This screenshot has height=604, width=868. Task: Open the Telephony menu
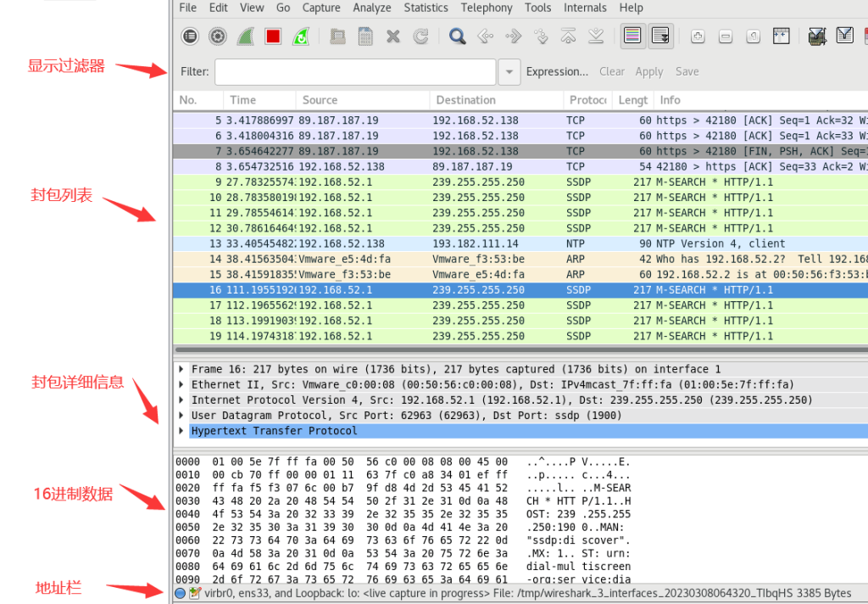point(487,8)
